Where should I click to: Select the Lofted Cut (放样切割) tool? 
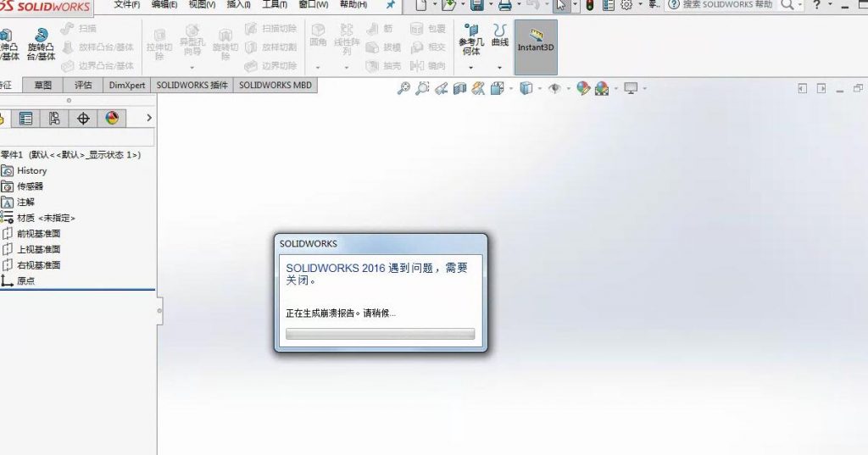click(270, 47)
